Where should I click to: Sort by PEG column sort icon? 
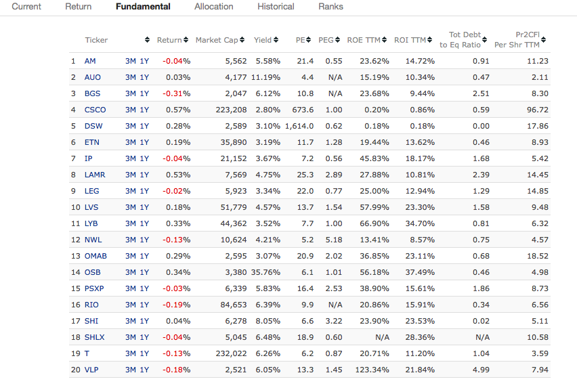(x=339, y=40)
